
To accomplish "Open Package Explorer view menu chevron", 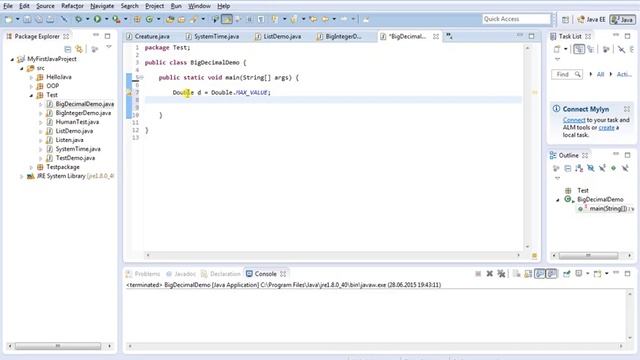I will click(x=109, y=47).
